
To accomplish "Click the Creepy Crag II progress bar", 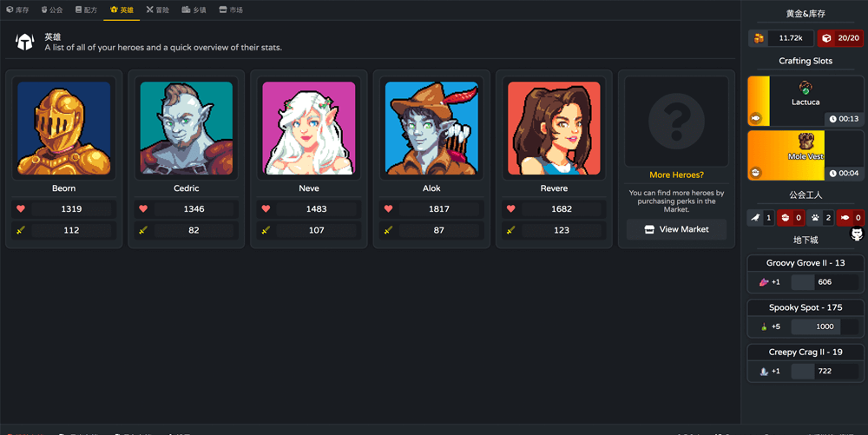I will pyautogui.click(x=825, y=371).
